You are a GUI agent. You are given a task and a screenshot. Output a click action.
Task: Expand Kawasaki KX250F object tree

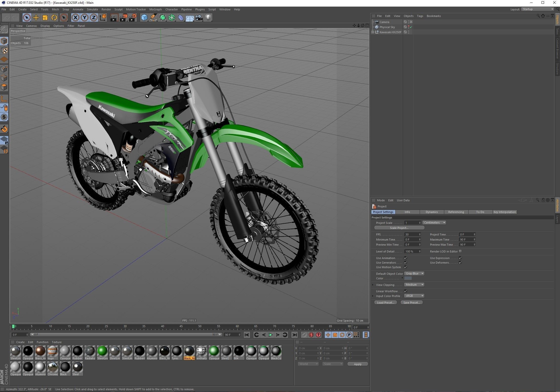click(373, 32)
